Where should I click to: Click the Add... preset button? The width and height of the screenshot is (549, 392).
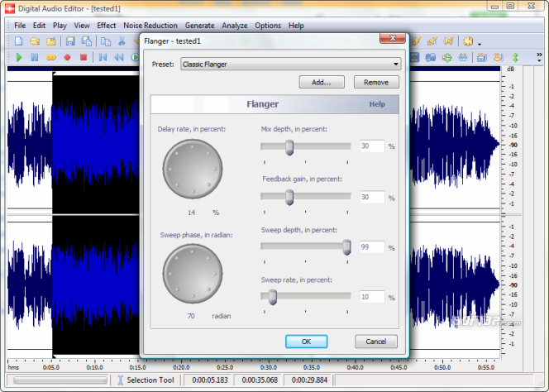point(322,82)
